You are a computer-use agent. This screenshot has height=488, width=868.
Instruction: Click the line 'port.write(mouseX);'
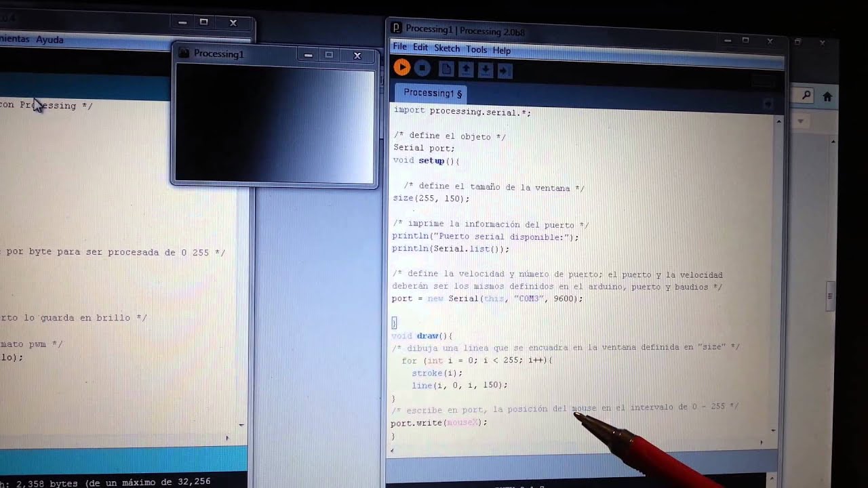pos(439,423)
